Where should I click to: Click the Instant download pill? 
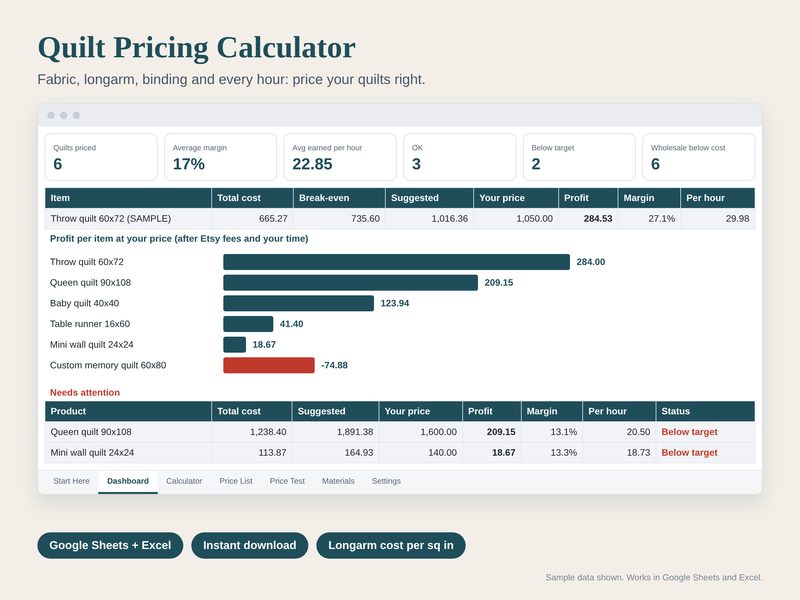coord(249,545)
